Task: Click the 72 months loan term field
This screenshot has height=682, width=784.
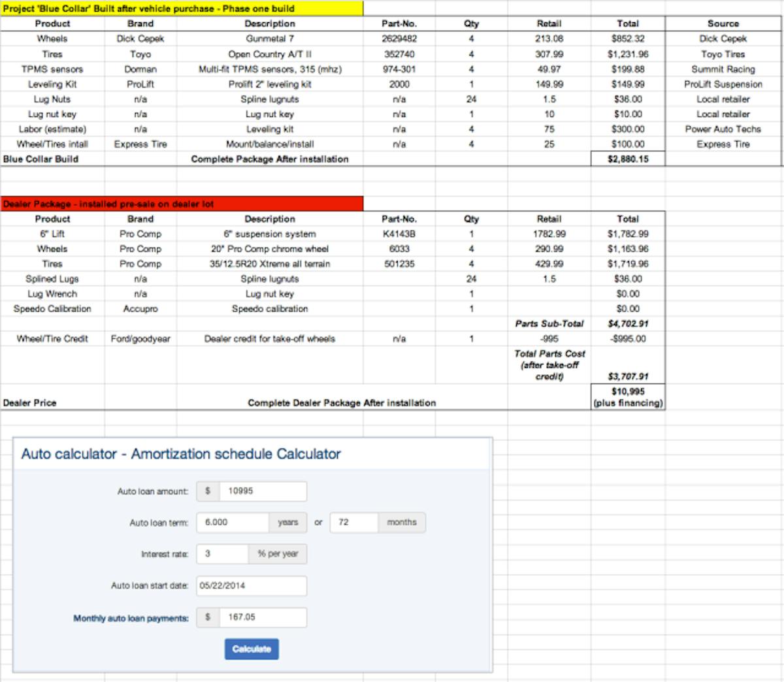Action: pyautogui.click(x=353, y=522)
